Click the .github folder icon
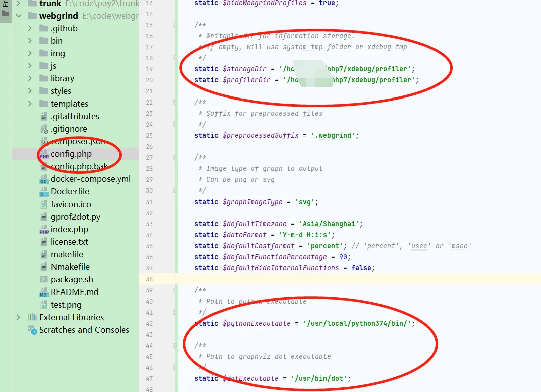The width and height of the screenshot is (541, 392). coord(44,28)
